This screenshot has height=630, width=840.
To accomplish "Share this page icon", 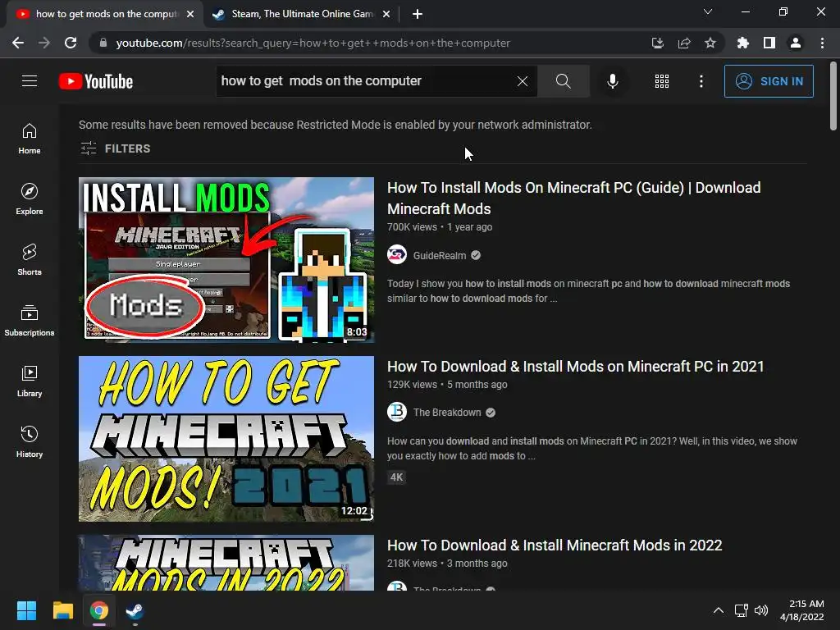I will [684, 43].
